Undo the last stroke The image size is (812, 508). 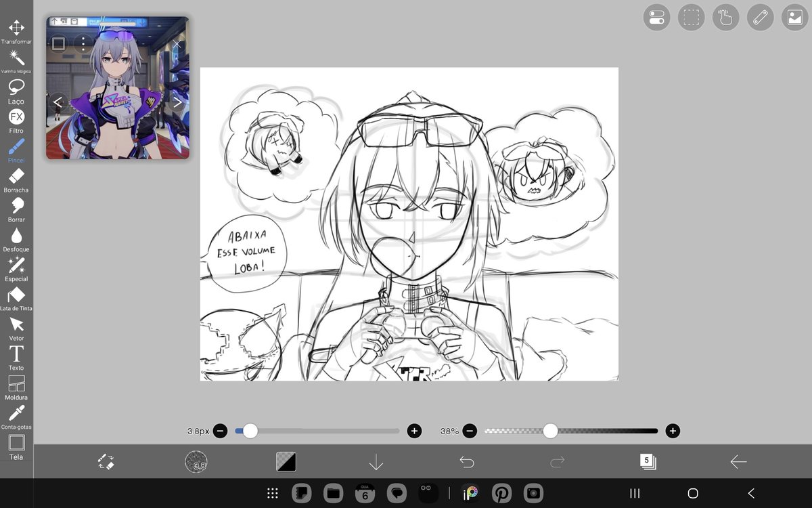click(467, 462)
